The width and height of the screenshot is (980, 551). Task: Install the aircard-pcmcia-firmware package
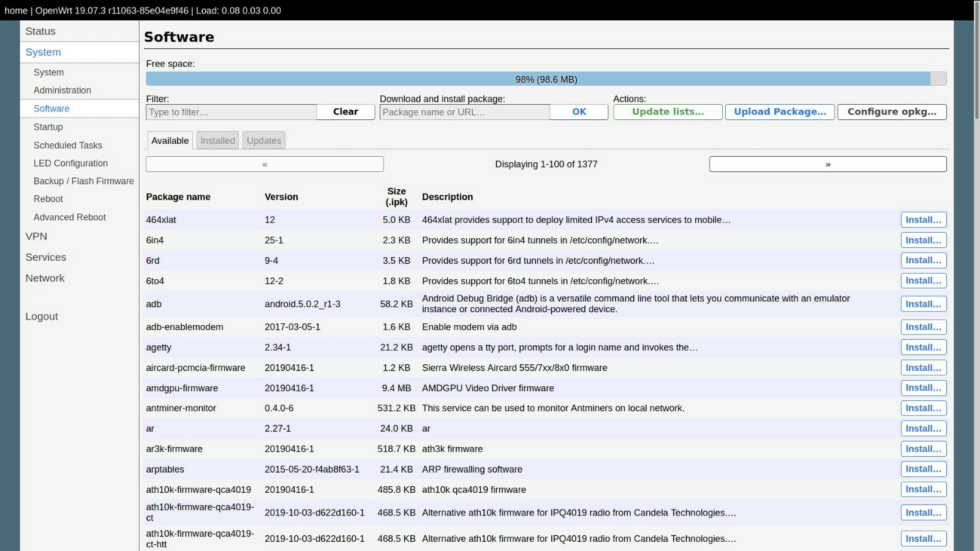tap(924, 367)
